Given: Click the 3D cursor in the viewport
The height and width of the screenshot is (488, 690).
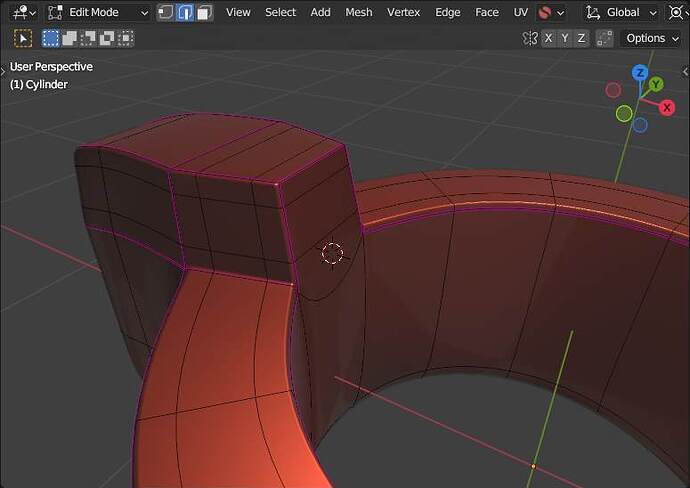Looking at the screenshot, I should [332, 253].
